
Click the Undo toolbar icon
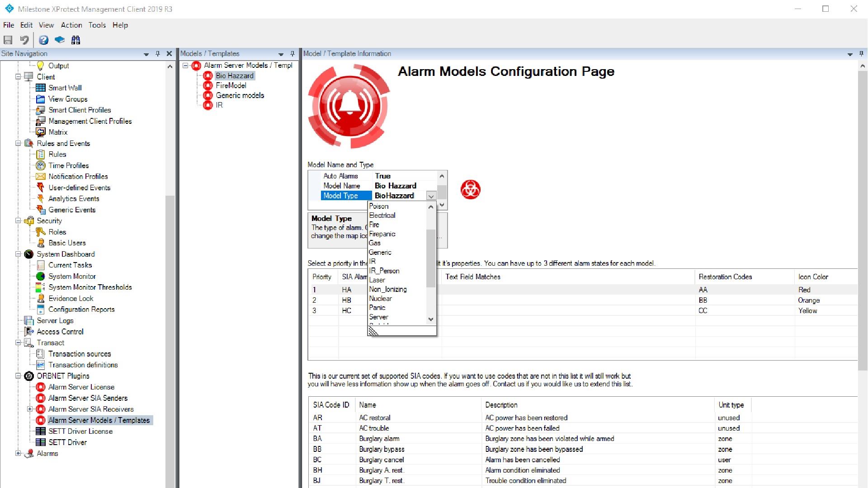tap(24, 40)
